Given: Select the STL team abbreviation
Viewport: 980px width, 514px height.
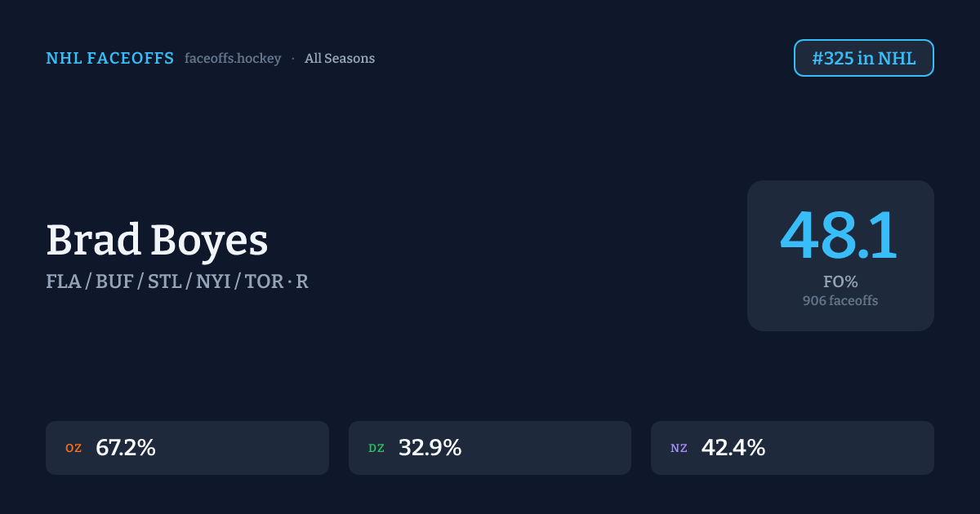Looking at the screenshot, I should click(x=164, y=282).
